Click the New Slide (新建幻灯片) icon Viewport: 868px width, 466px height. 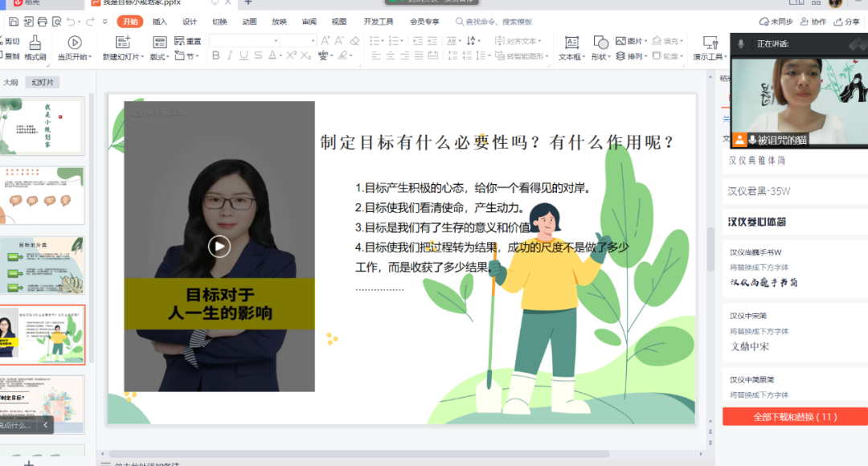click(x=122, y=43)
